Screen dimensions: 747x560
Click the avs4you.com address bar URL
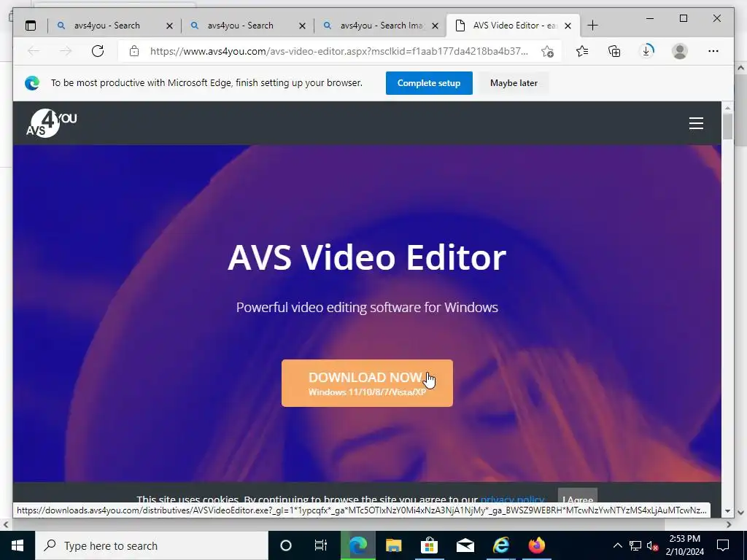point(338,52)
